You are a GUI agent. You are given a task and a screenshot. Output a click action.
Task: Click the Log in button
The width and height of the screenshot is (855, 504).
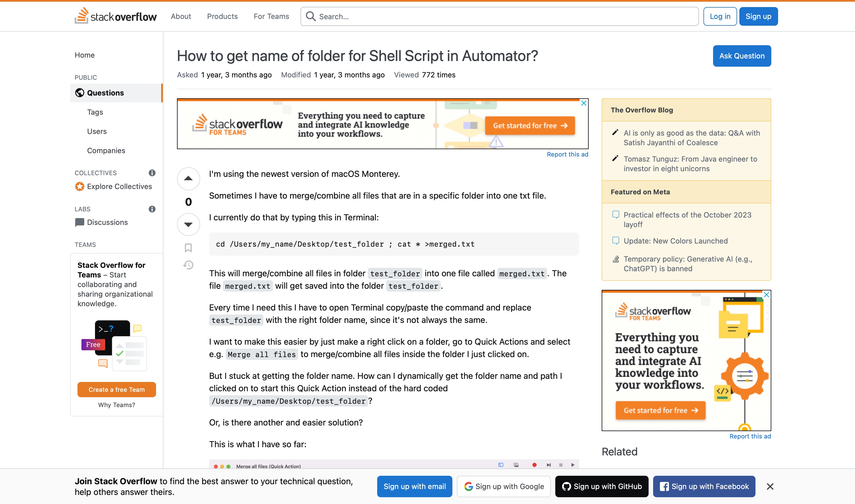click(720, 16)
